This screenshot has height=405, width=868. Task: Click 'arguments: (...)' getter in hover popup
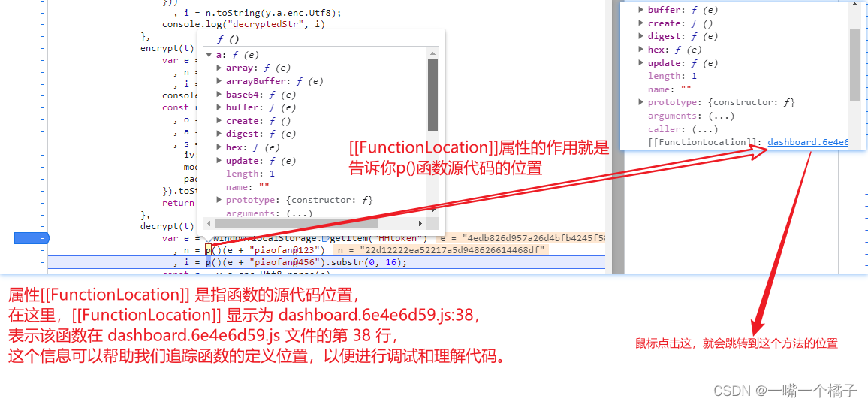coord(269,213)
